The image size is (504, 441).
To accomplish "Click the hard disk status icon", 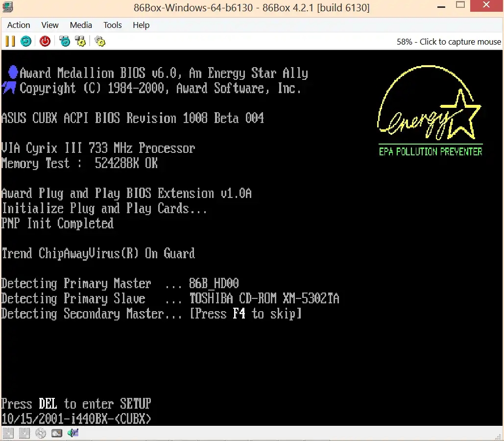I will [57, 433].
